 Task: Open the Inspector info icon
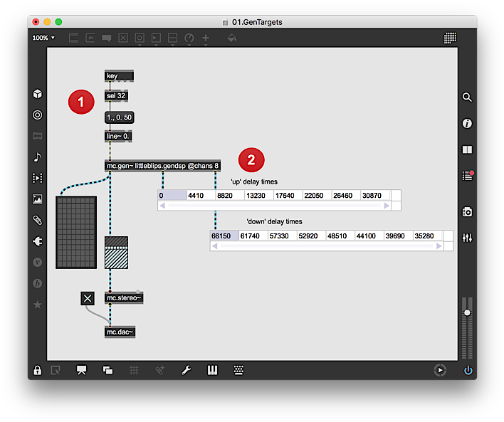coord(467,123)
